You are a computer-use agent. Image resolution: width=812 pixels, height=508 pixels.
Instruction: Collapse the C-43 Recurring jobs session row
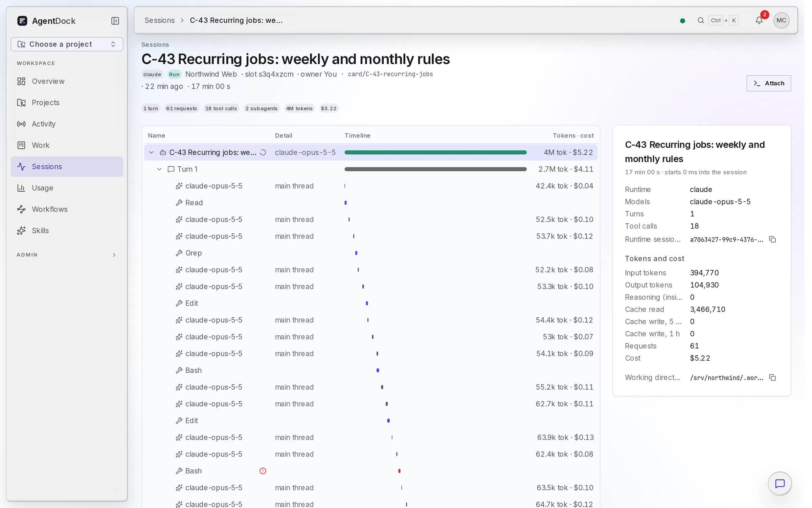click(x=151, y=152)
